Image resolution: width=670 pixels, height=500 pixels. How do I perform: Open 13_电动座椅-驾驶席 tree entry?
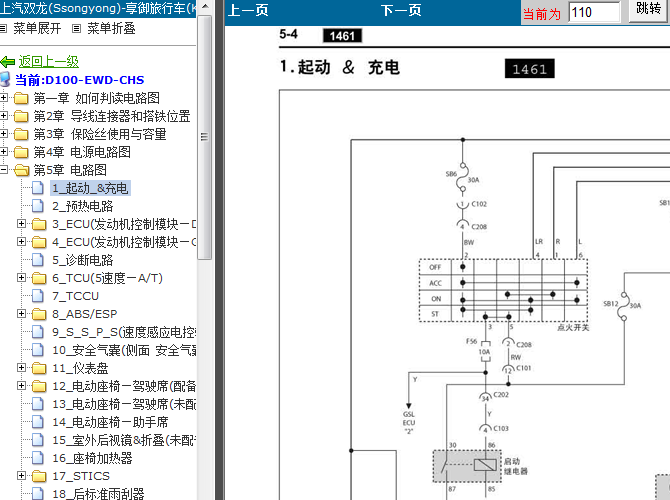click(x=124, y=404)
